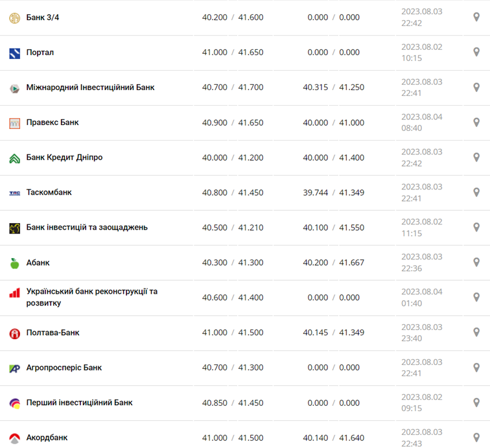Select the Таскомбанк bank name
Screen dimensions: 490x448
[49, 193]
